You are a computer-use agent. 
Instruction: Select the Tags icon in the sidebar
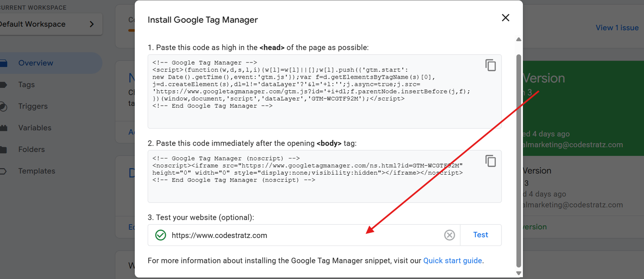click(x=4, y=84)
